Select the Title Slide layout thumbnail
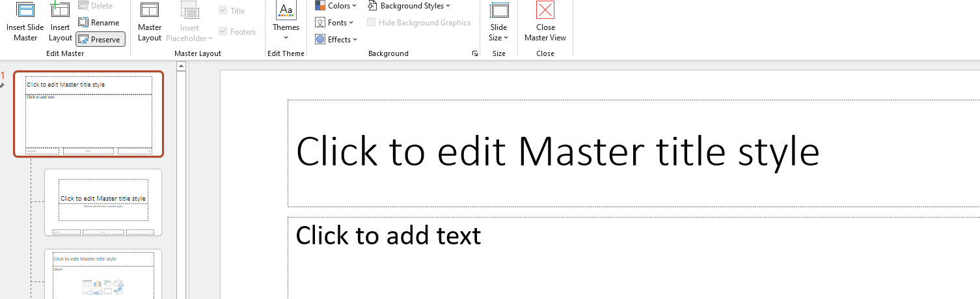980x299 pixels. (103, 203)
